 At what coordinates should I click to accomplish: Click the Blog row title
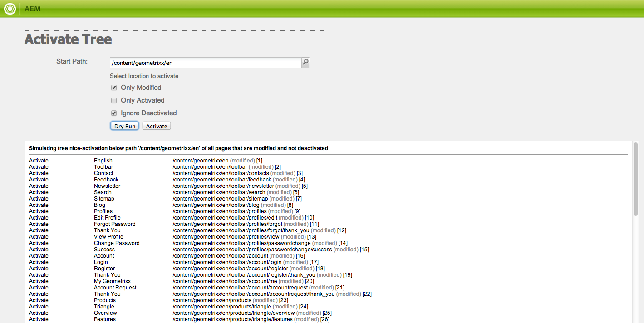(99, 205)
